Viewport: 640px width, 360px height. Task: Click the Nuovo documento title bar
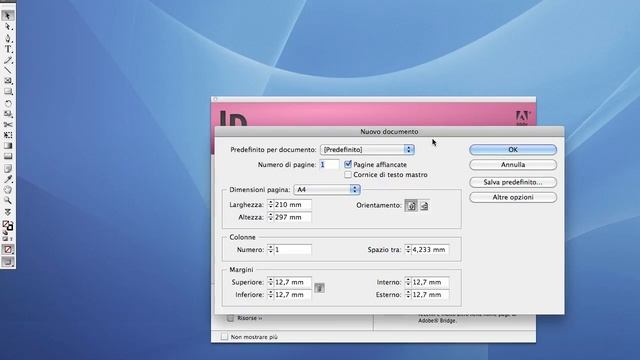tap(389, 131)
